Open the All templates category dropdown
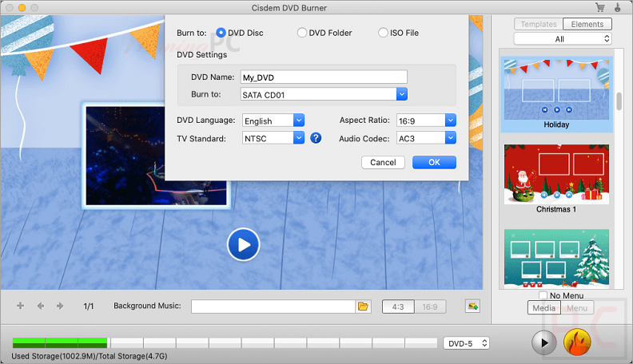This screenshot has width=633, height=364. [563, 38]
